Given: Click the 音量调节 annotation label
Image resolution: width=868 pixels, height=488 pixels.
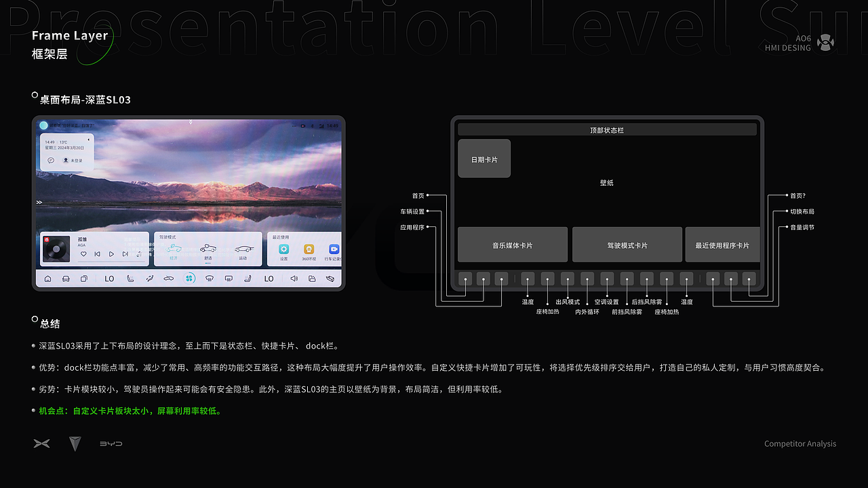Looking at the screenshot, I should point(802,228).
